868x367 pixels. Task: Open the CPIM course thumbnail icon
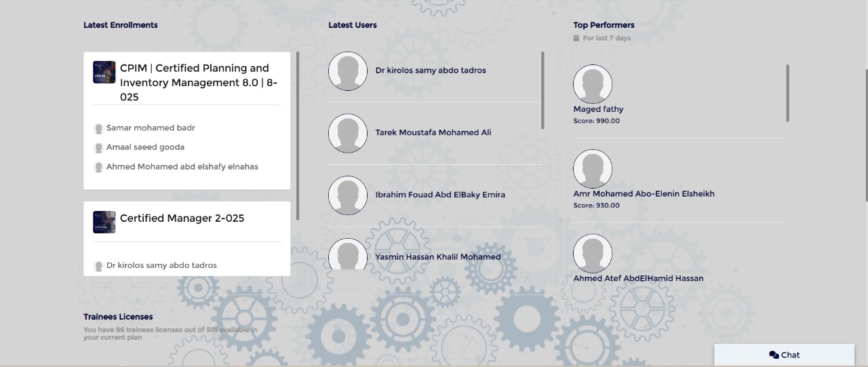(x=104, y=73)
